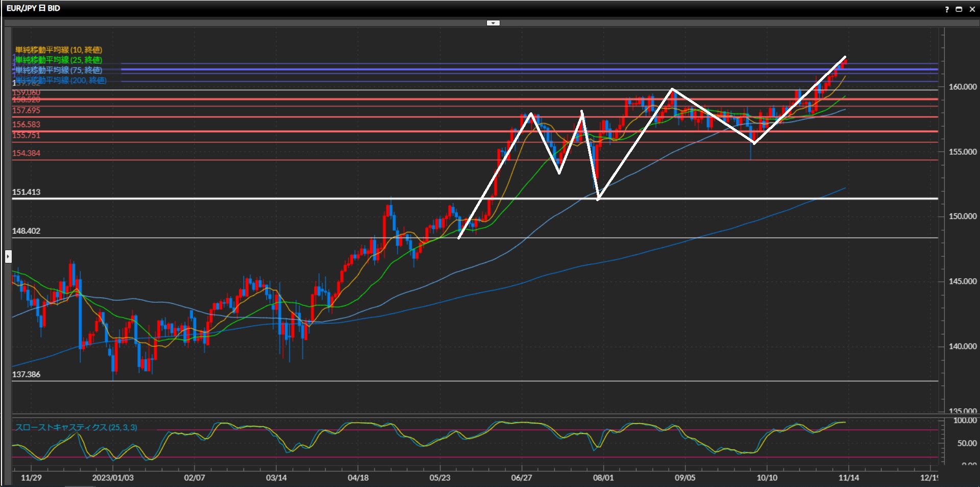Close the EUR/JPY chart window
The image size is (980, 487).
pos(972,9)
